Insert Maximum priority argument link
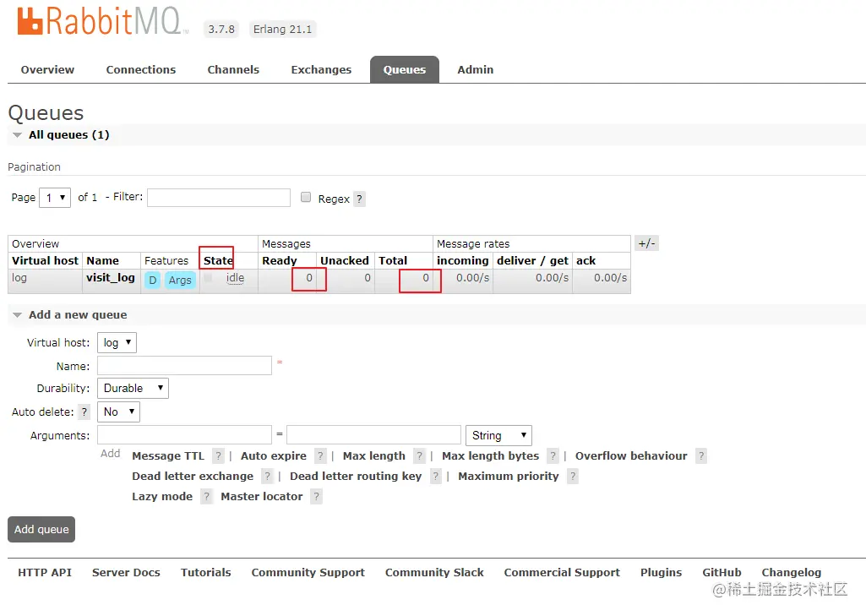 [x=509, y=477]
